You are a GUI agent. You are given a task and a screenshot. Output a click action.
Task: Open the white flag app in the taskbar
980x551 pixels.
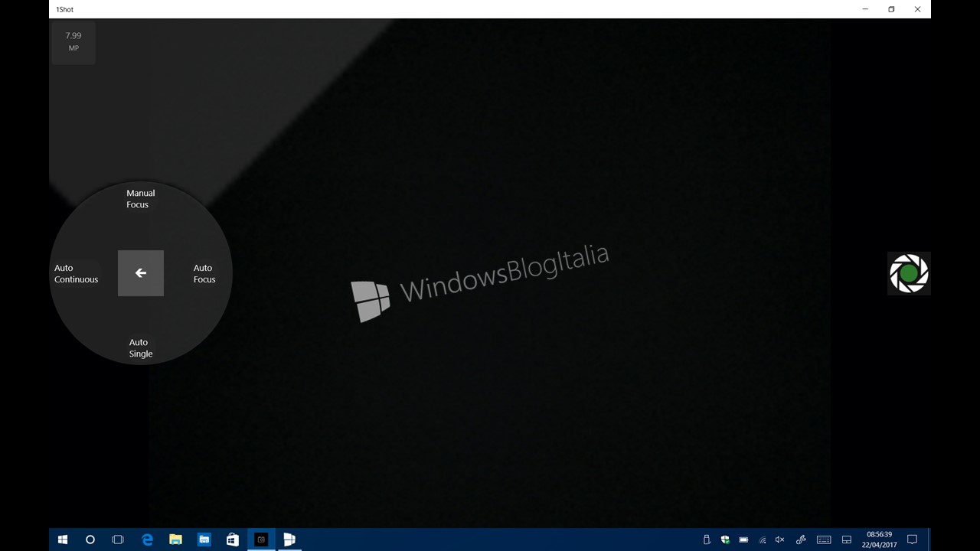click(x=289, y=540)
